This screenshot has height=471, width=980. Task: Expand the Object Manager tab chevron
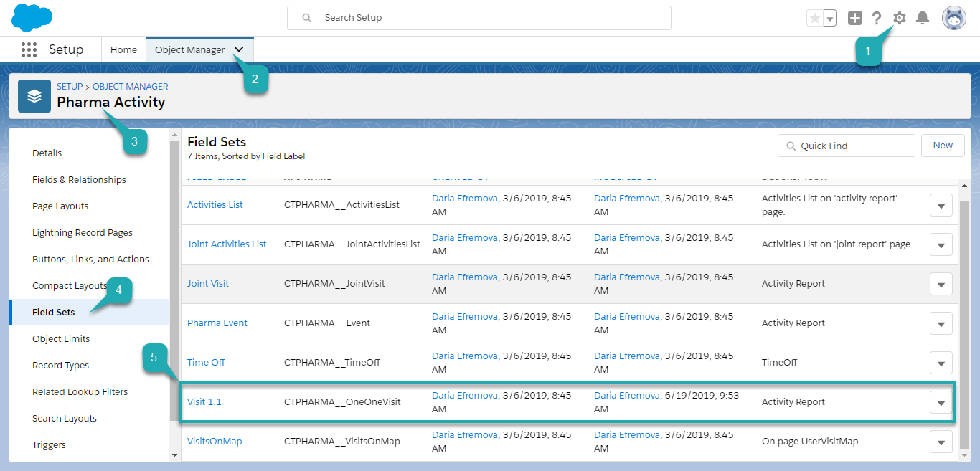[x=239, y=50]
